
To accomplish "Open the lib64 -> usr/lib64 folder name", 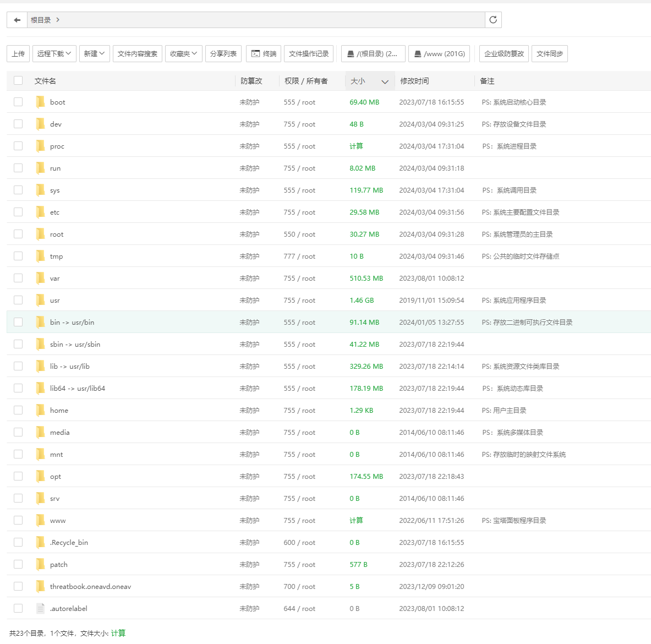I will [x=78, y=388].
